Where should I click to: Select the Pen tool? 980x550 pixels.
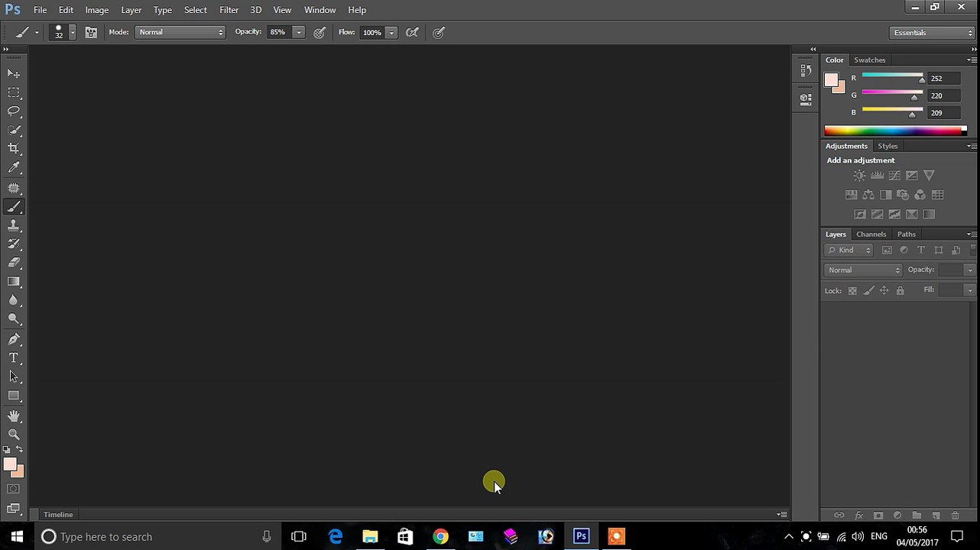coord(14,339)
